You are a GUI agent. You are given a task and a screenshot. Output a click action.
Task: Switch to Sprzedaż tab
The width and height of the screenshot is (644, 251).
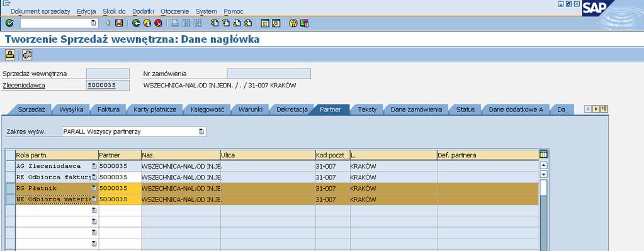[x=31, y=109]
